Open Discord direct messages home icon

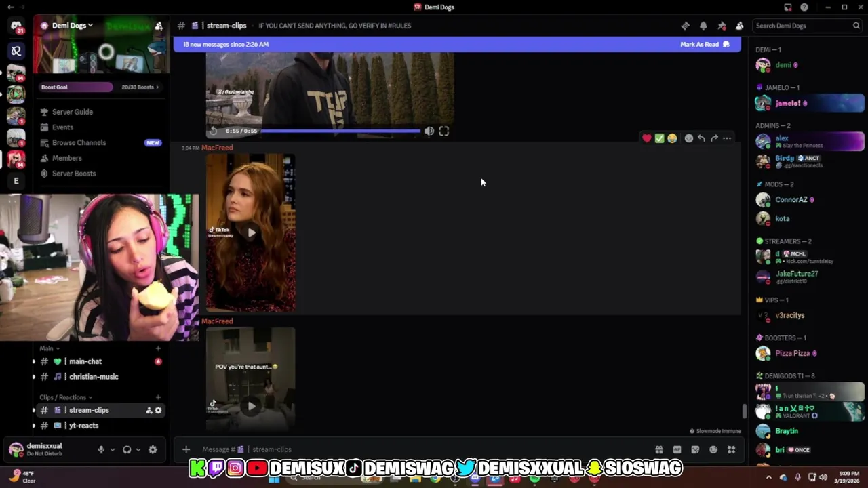[16, 26]
